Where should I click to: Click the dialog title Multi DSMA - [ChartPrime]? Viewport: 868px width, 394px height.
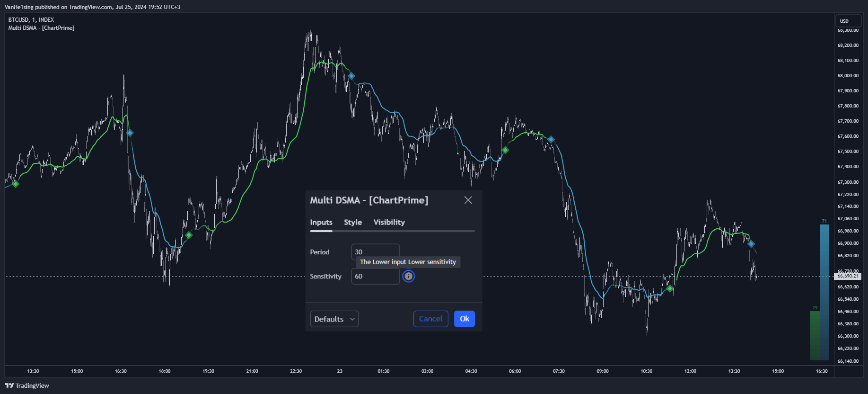369,200
